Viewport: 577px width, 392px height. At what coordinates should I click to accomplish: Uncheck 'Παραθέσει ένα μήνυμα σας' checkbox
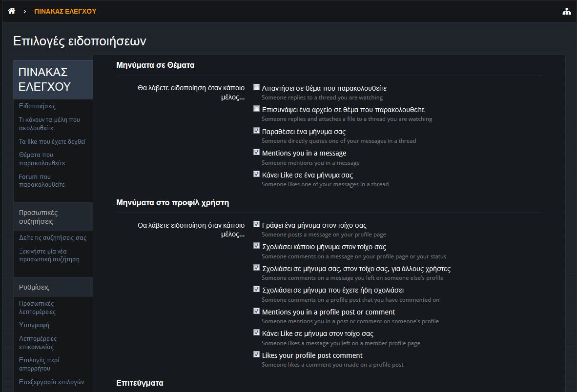click(x=256, y=130)
